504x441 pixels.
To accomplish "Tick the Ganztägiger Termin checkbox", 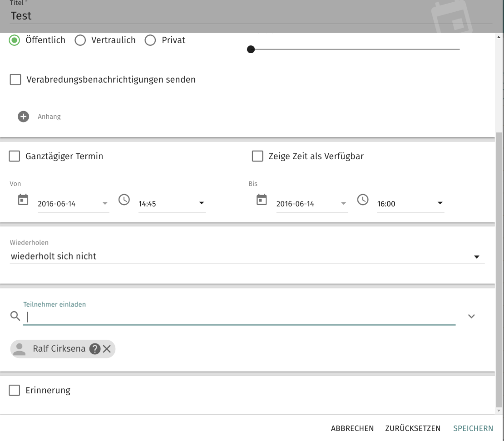I will pos(15,157).
